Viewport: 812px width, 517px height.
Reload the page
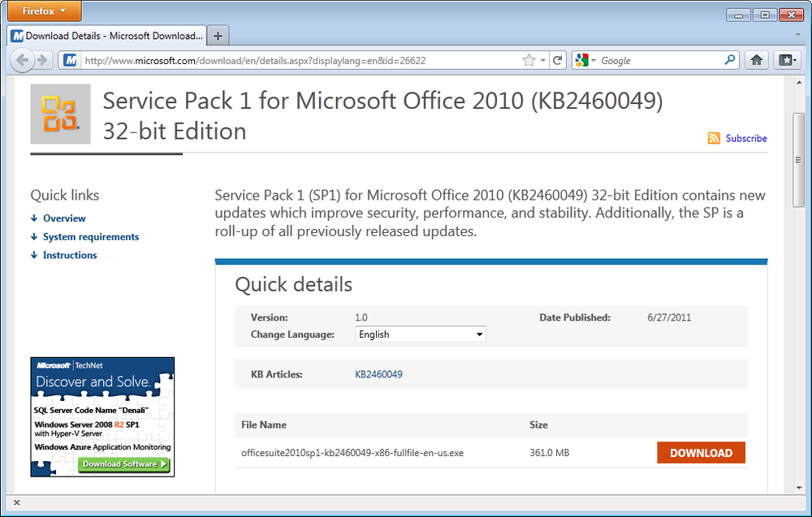pyautogui.click(x=558, y=61)
